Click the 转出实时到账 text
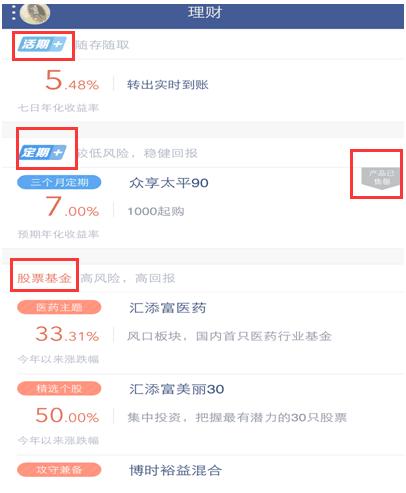 (167, 85)
